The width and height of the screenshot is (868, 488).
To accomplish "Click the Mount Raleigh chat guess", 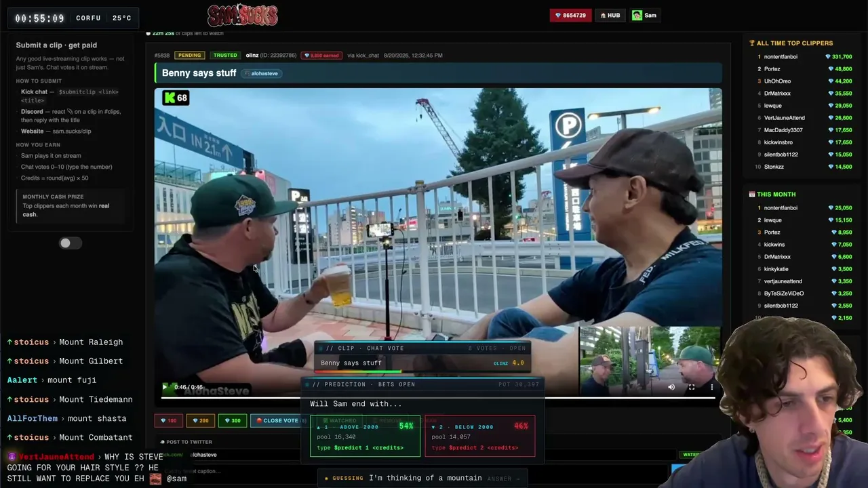I will click(x=91, y=342).
